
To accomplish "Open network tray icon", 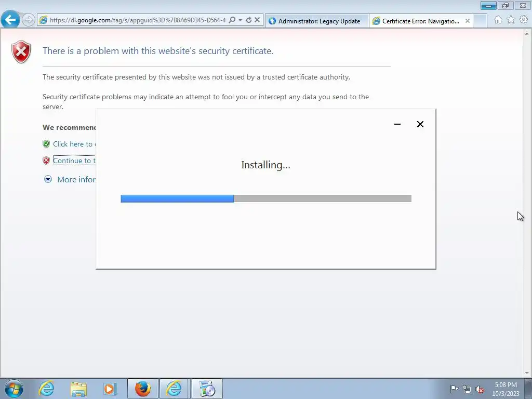I will (467, 389).
